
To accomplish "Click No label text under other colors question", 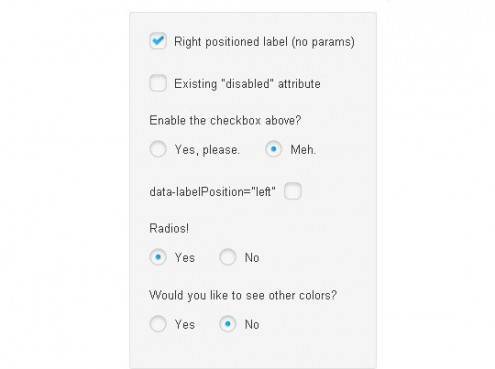I will 252,324.
